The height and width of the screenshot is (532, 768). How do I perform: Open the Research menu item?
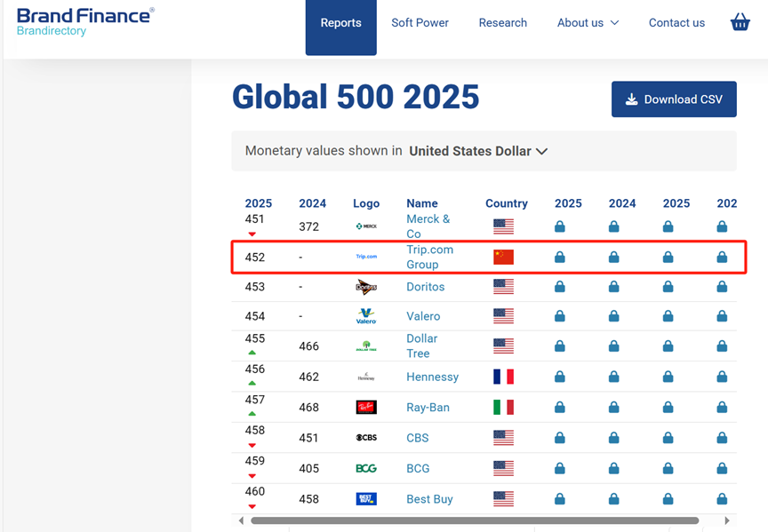pos(502,23)
